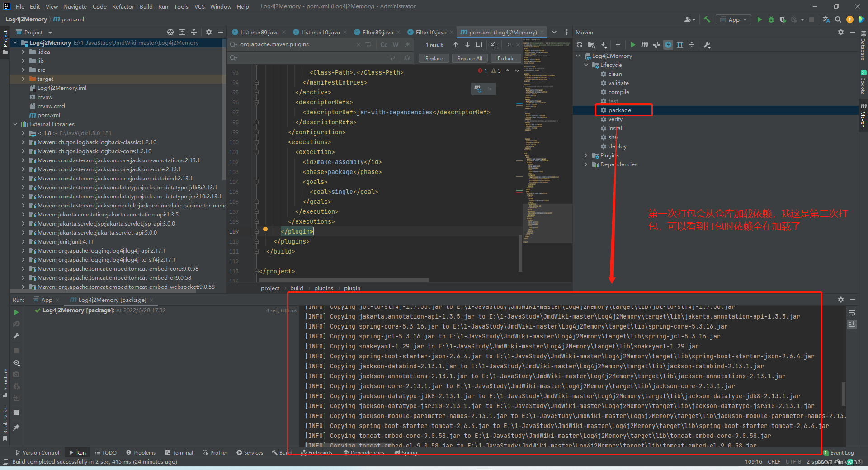Image resolution: width=868 pixels, height=470 pixels.
Task: Click Run console vertical scrollbar thumb
Action: tap(843, 393)
